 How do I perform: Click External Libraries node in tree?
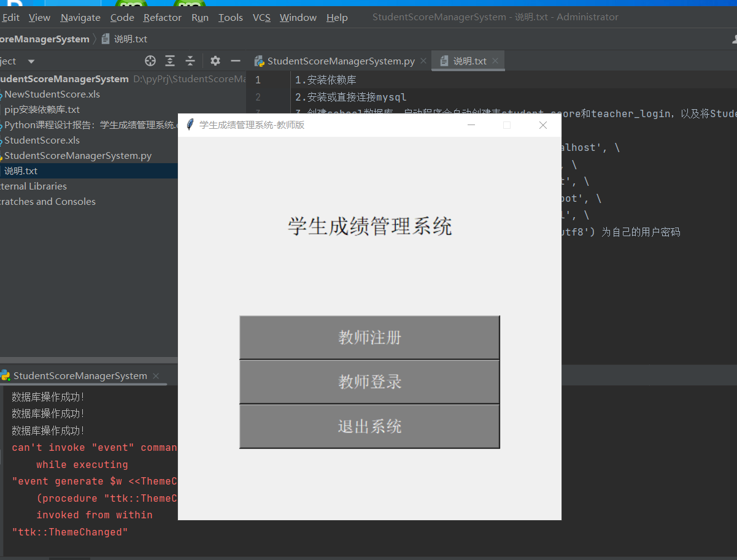[33, 186]
